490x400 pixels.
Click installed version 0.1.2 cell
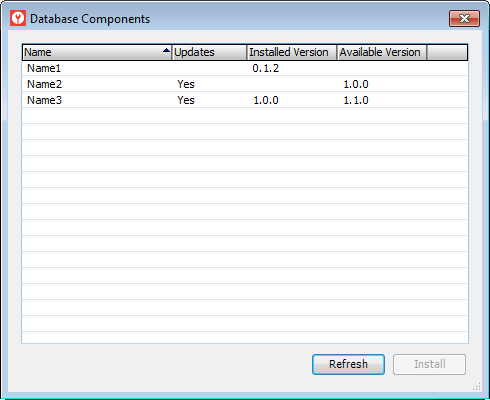(x=265, y=68)
